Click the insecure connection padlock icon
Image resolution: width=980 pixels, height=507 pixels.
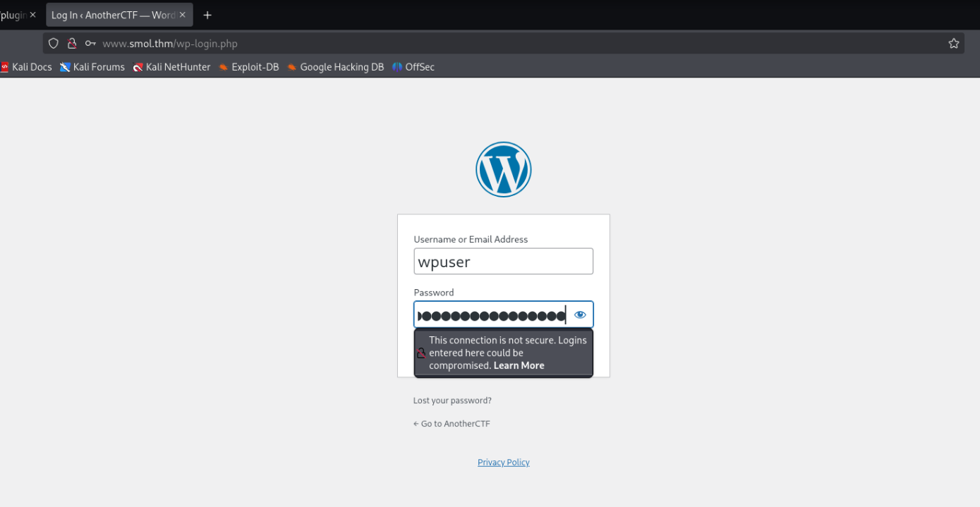point(72,44)
